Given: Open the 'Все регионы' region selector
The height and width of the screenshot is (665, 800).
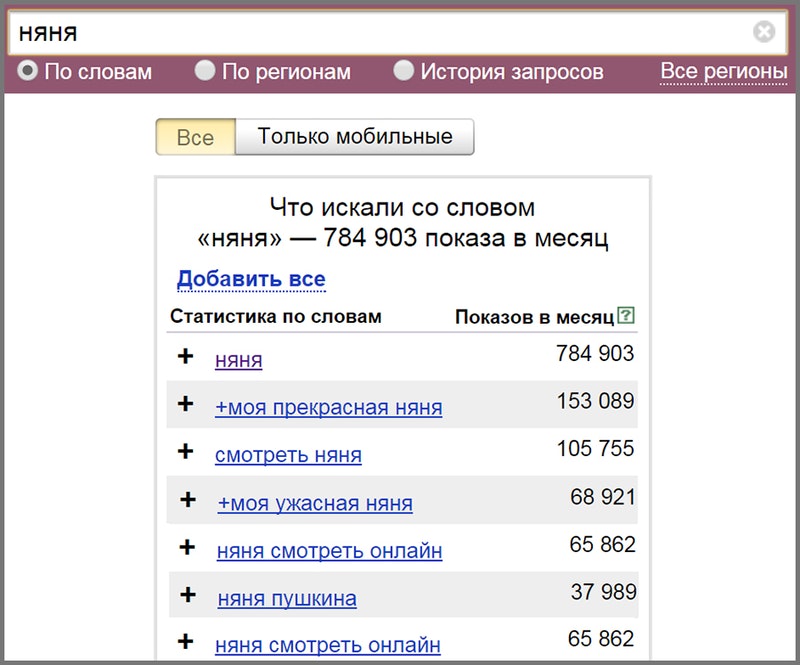Looking at the screenshot, I should (x=723, y=71).
